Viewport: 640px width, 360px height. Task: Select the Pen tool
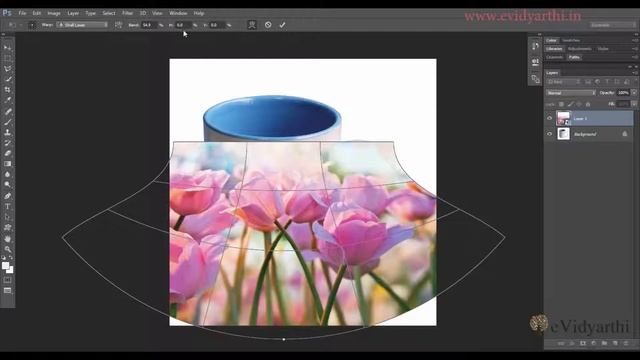point(7,196)
